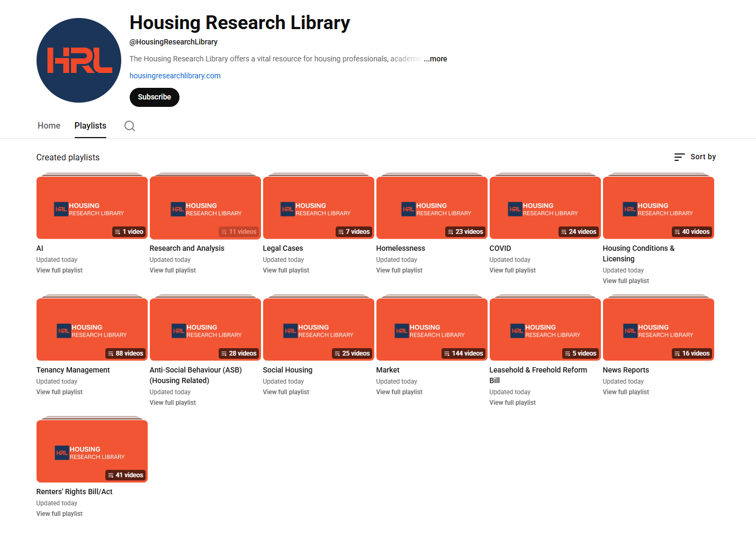View full playlist for Renters' Rights Bill/Act
This screenshot has height=536, width=756.
(x=59, y=514)
